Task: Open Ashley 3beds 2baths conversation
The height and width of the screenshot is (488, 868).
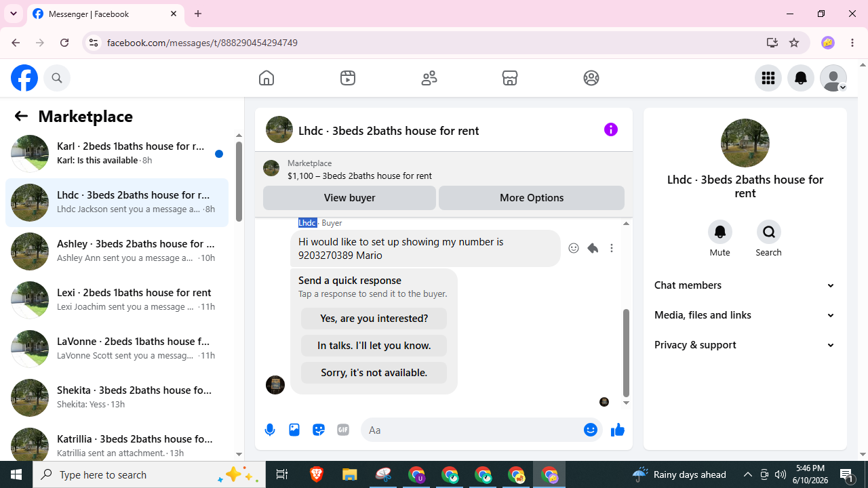Action: pos(117,251)
